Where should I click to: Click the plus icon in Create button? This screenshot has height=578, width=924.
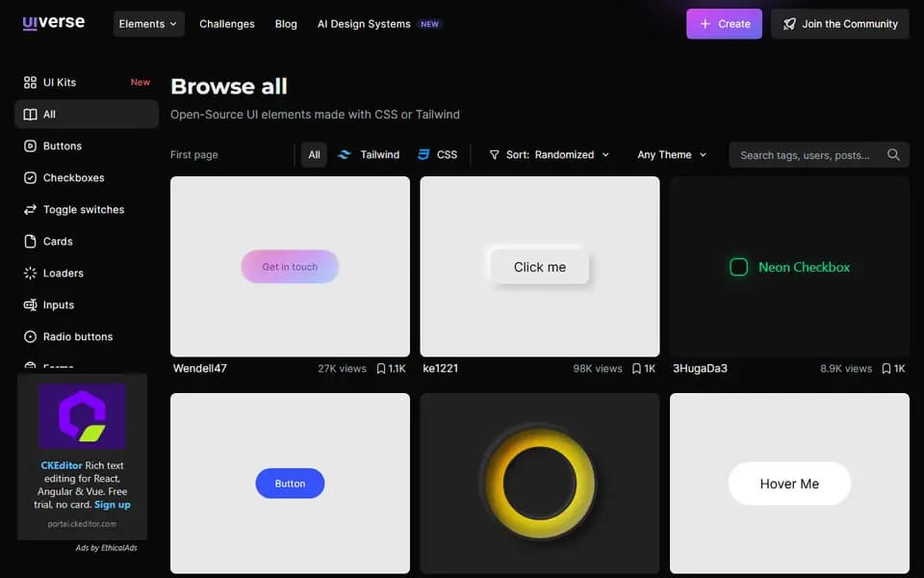coord(706,24)
